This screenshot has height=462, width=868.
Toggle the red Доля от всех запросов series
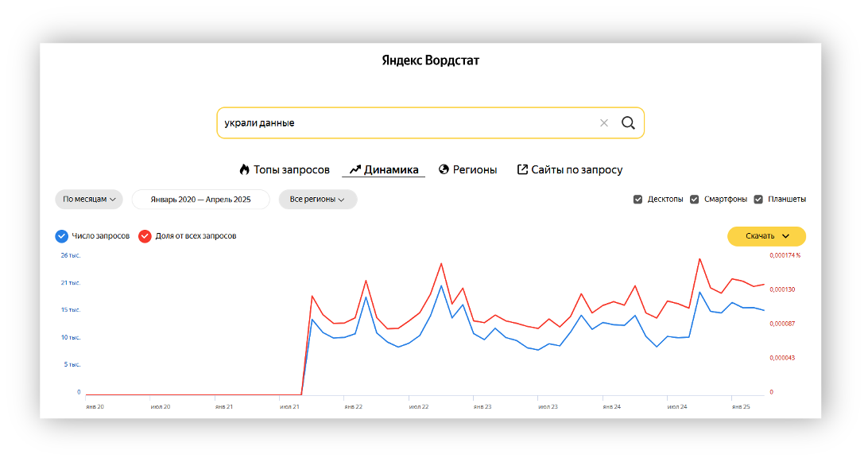145,236
